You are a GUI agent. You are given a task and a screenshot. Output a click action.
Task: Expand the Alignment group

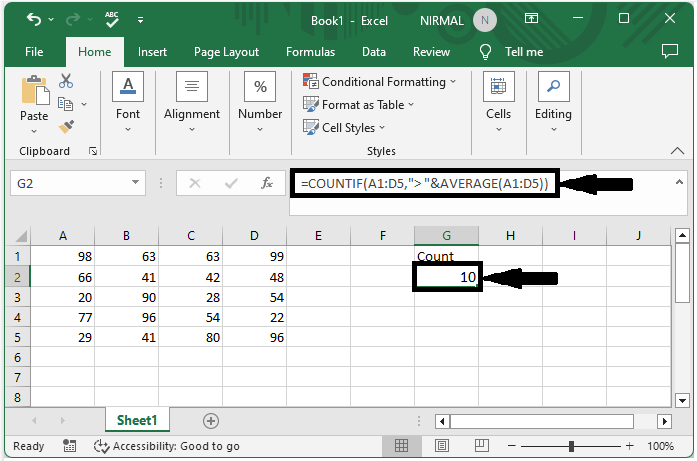[192, 102]
